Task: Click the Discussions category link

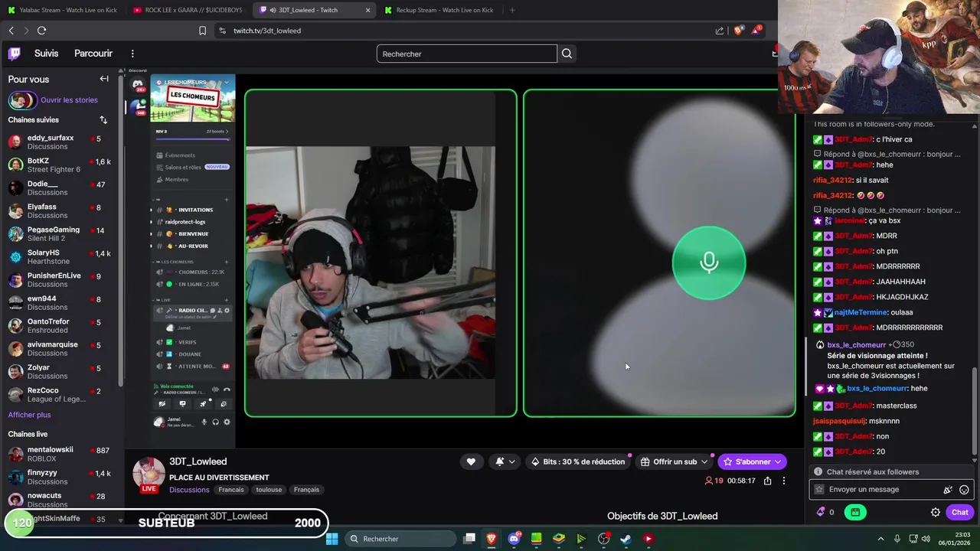Action: click(189, 490)
